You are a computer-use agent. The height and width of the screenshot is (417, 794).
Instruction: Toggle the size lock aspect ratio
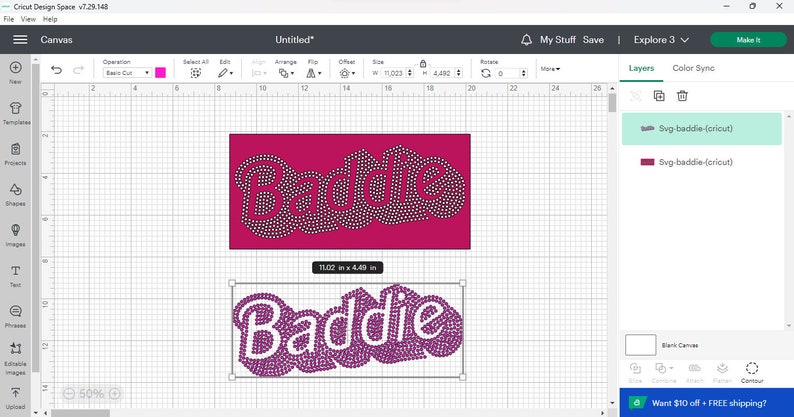pos(423,63)
